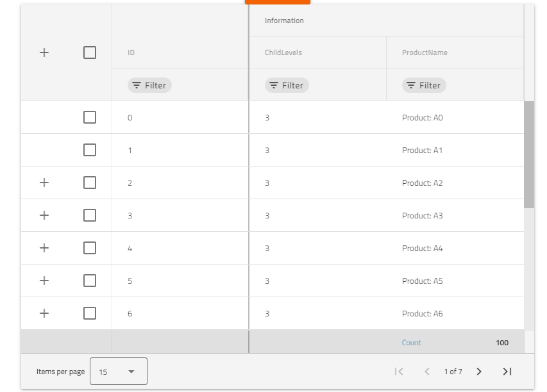The width and height of the screenshot is (547, 392).
Task: Check the checkbox for row ID 0
Action: [x=89, y=117]
